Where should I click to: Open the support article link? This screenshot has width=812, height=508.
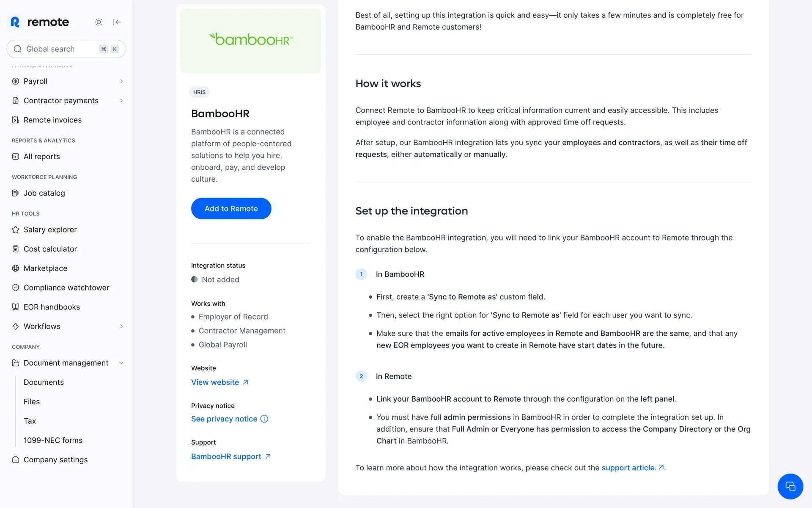(x=629, y=468)
